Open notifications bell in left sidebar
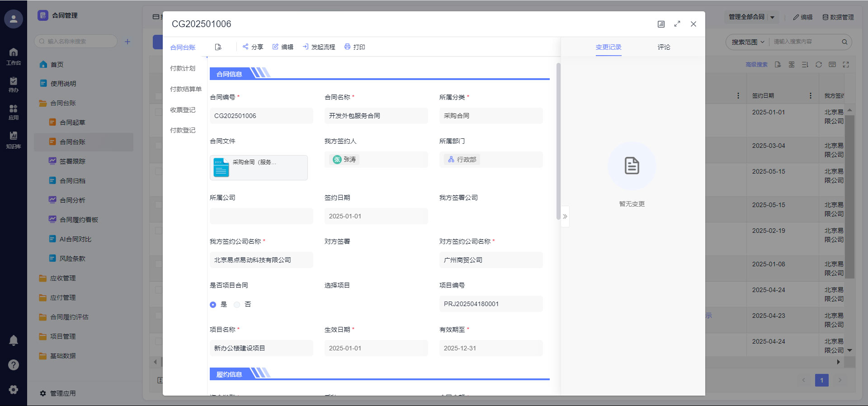The height and width of the screenshot is (406, 868). [14, 340]
